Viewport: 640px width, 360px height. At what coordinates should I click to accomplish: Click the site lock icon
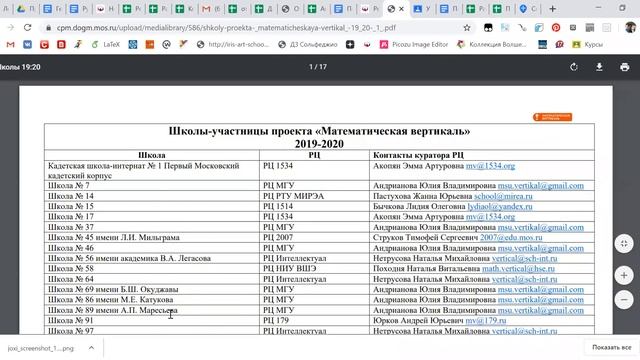[x=49, y=28]
